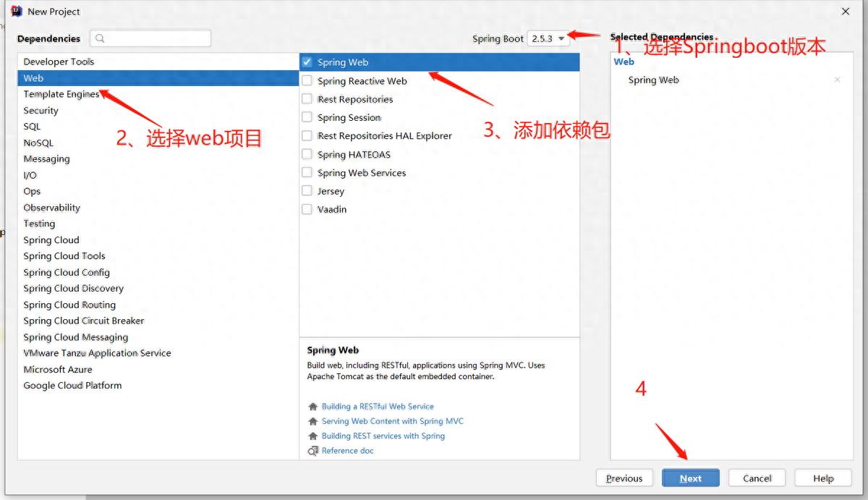Click the IntelliJ logo in title bar
The height and width of the screenshot is (500, 868).
pyautogui.click(x=16, y=11)
